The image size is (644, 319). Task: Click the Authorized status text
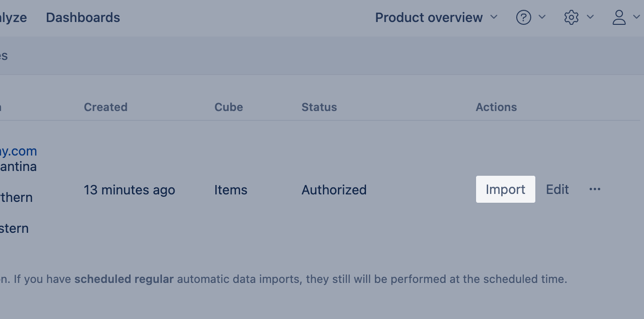[334, 190]
